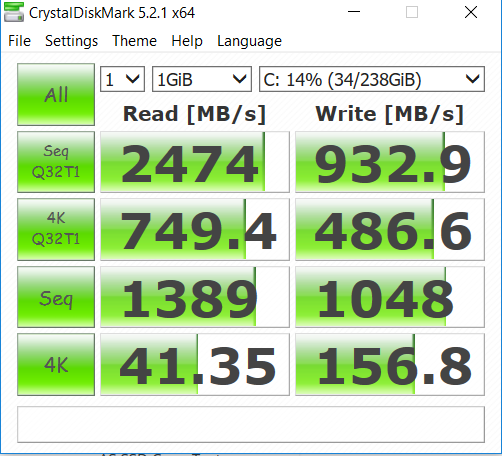This screenshot has width=502, height=456.
Task: Select the 4K Q32T1 write result 486.6
Action: coord(390,229)
